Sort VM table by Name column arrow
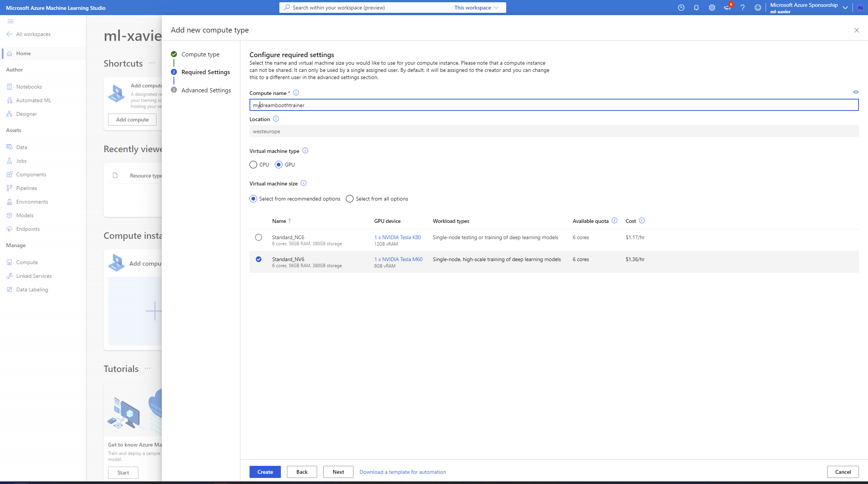This screenshot has width=868, height=484. [290, 221]
